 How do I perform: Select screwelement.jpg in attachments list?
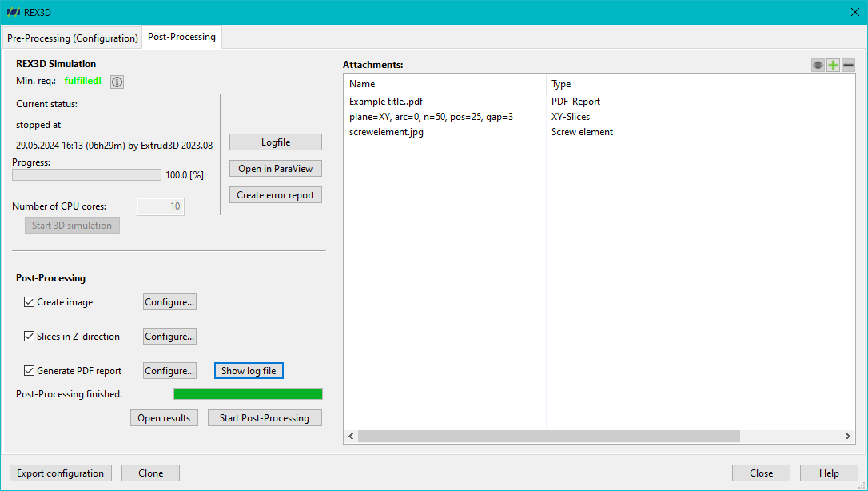tap(386, 132)
